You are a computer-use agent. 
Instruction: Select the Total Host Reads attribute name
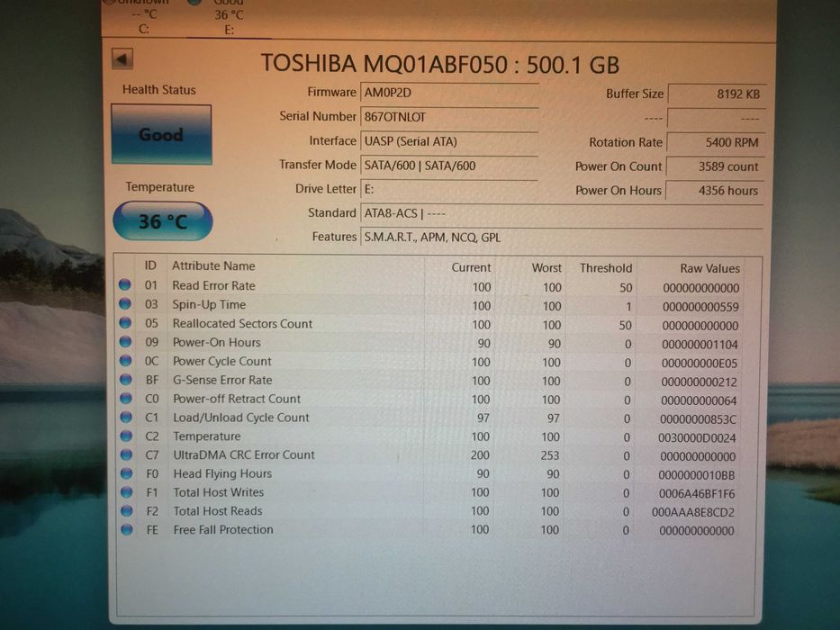click(218, 511)
